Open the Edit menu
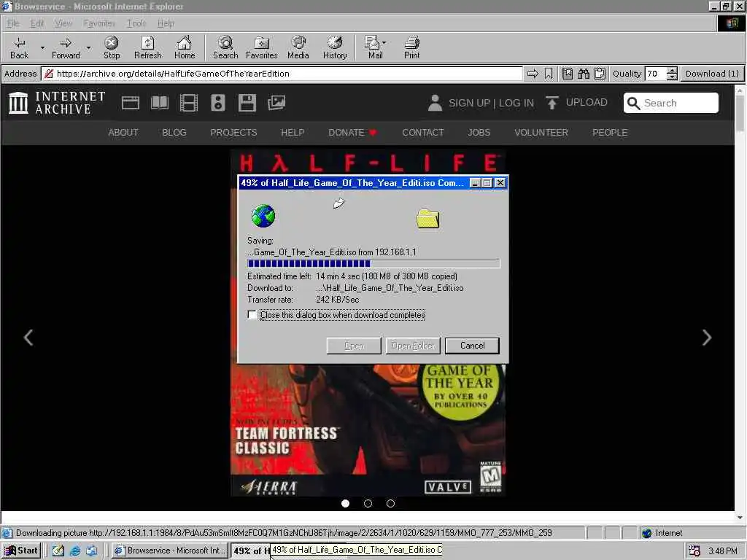This screenshot has width=747, height=560. coord(36,23)
